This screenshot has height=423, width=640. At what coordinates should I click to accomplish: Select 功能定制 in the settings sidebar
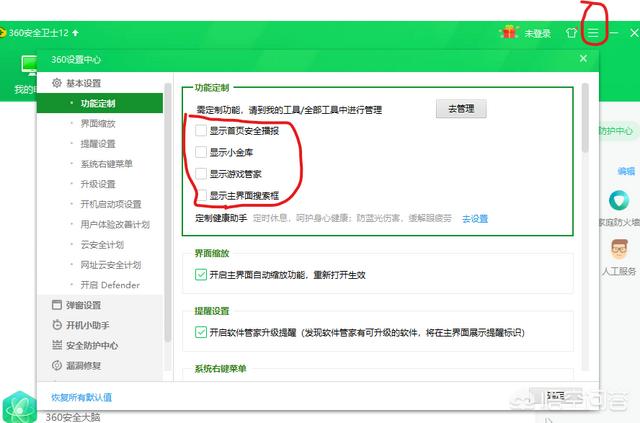pyautogui.click(x=100, y=103)
